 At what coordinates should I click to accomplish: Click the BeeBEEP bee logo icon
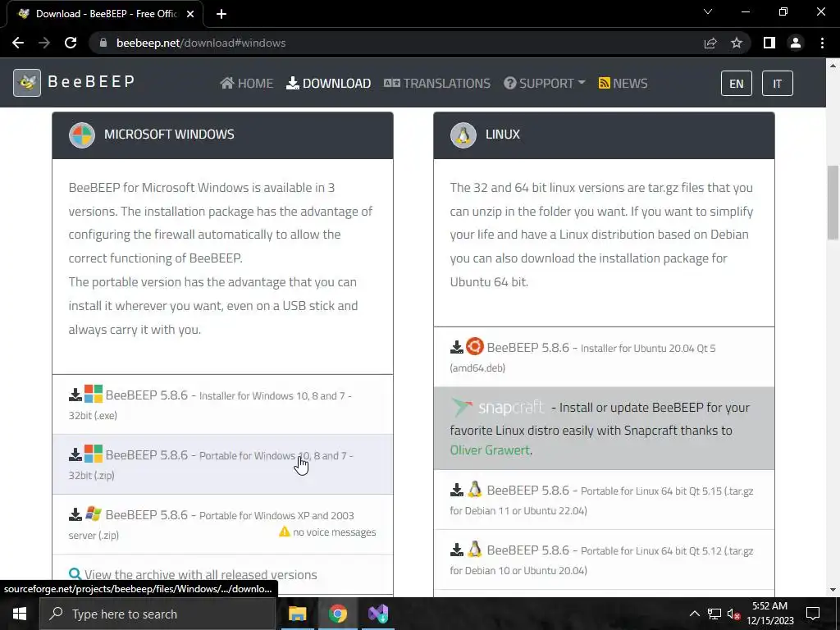click(x=27, y=83)
